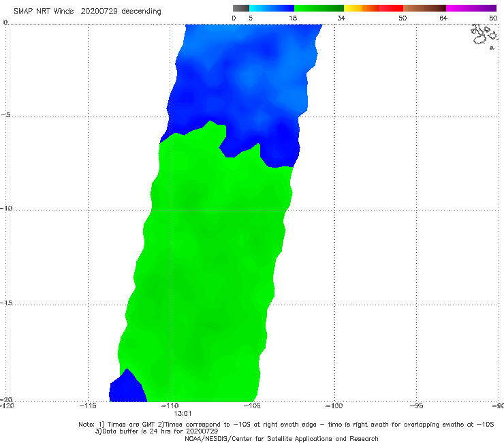
Task: Click the color bar label "64"
Action: (443, 18)
